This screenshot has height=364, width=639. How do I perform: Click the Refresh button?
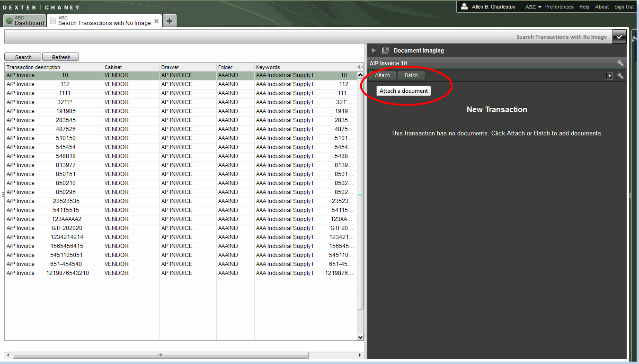(x=61, y=57)
